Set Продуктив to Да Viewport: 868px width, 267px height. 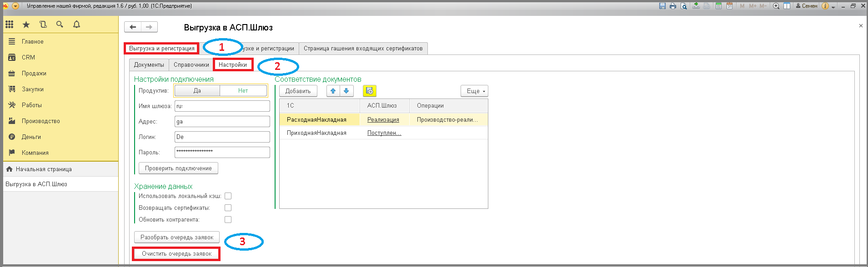click(x=197, y=91)
